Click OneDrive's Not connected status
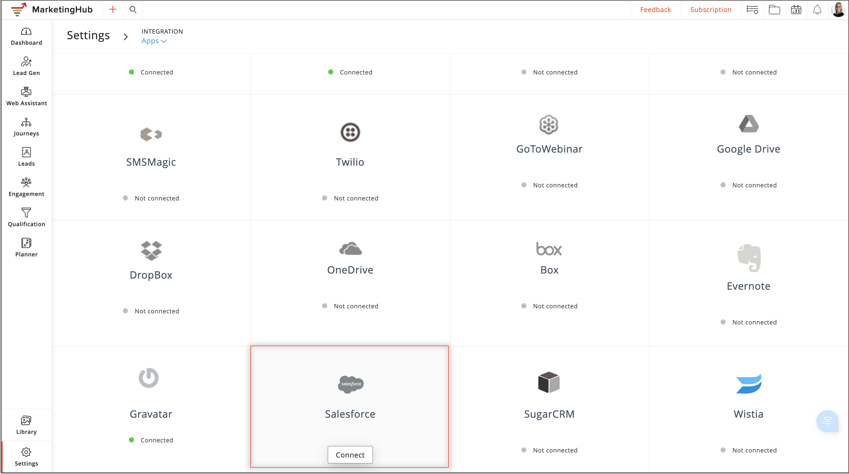 (350, 306)
